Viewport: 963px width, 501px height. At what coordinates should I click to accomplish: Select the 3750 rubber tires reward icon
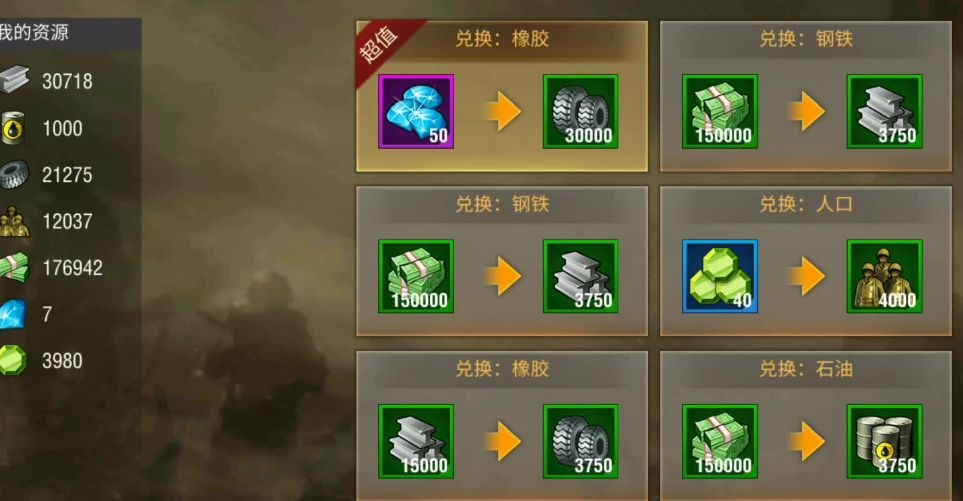(580, 441)
